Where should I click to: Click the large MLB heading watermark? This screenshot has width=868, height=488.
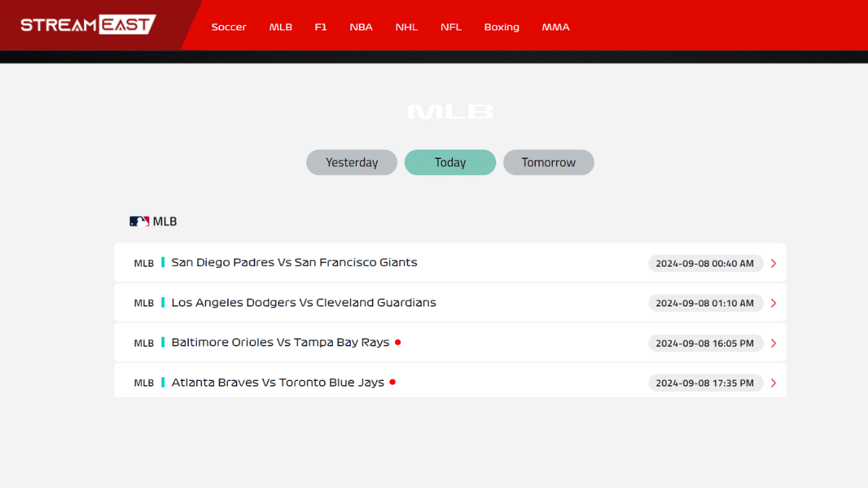[450, 111]
